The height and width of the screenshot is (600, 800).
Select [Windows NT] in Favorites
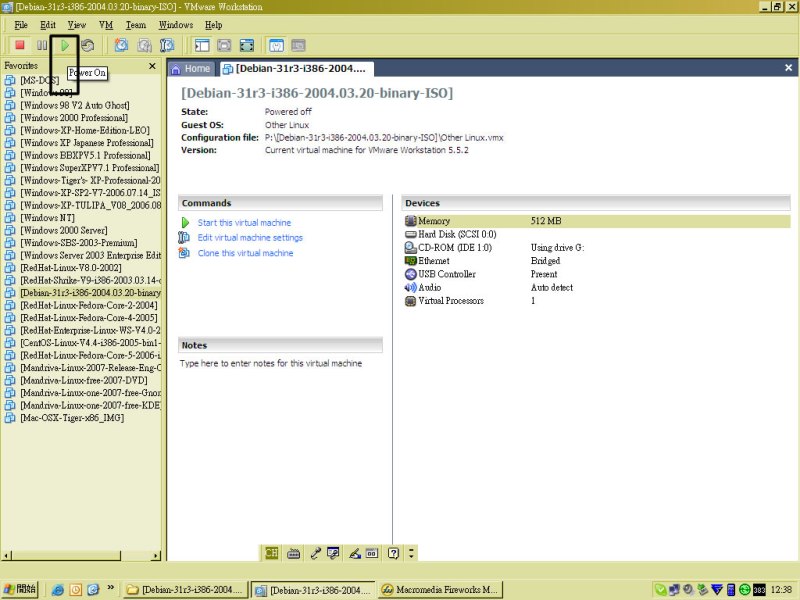pos(47,218)
